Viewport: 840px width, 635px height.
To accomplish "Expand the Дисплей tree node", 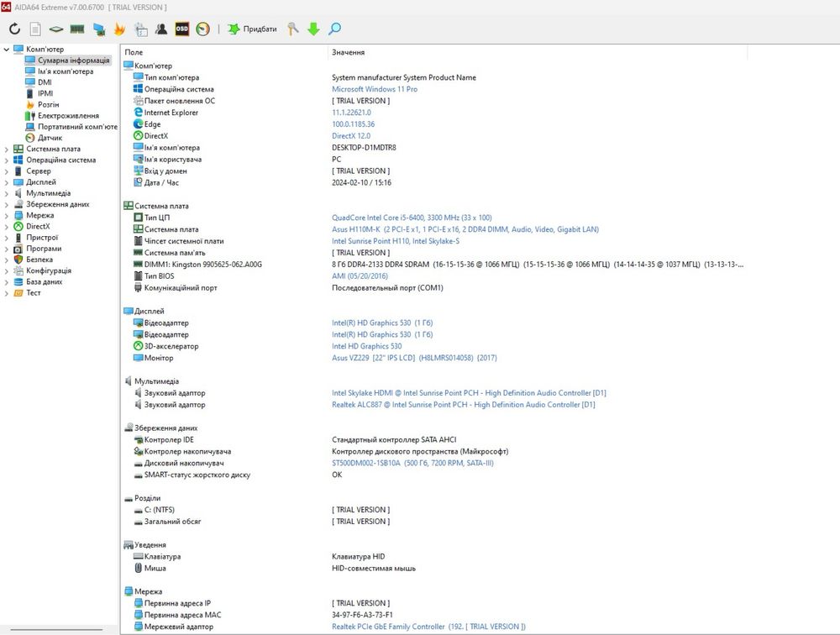I will click(7, 182).
